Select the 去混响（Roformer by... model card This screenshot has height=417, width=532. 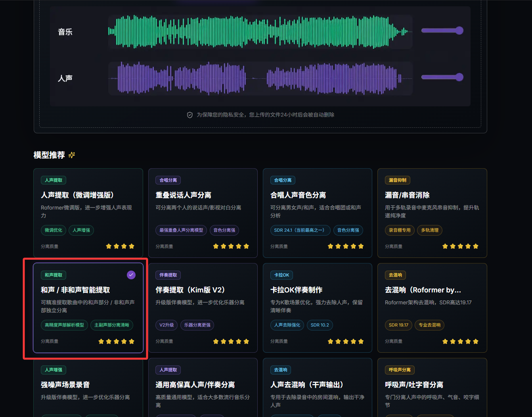pos(432,308)
